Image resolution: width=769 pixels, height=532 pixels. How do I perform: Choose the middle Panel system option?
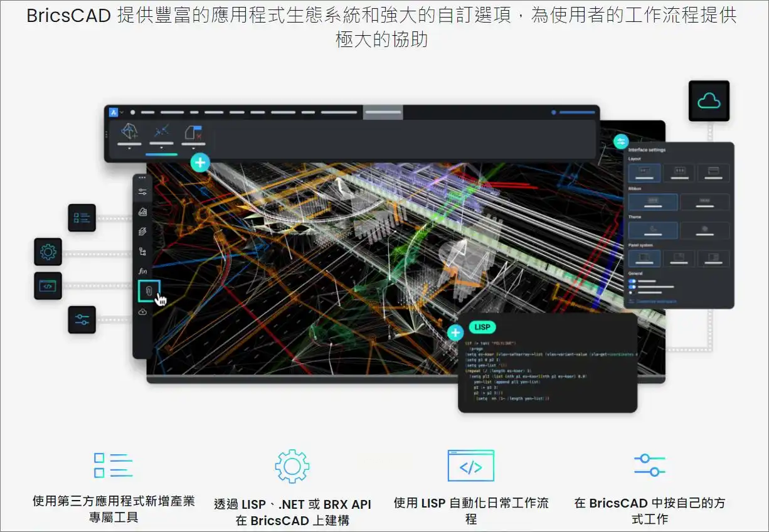679,258
